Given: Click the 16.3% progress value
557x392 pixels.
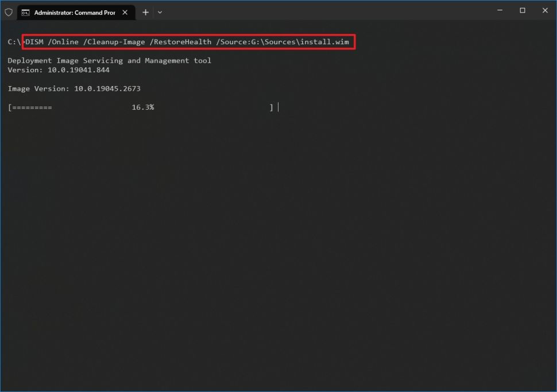Looking at the screenshot, I should pyautogui.click(x=143, y=107).
